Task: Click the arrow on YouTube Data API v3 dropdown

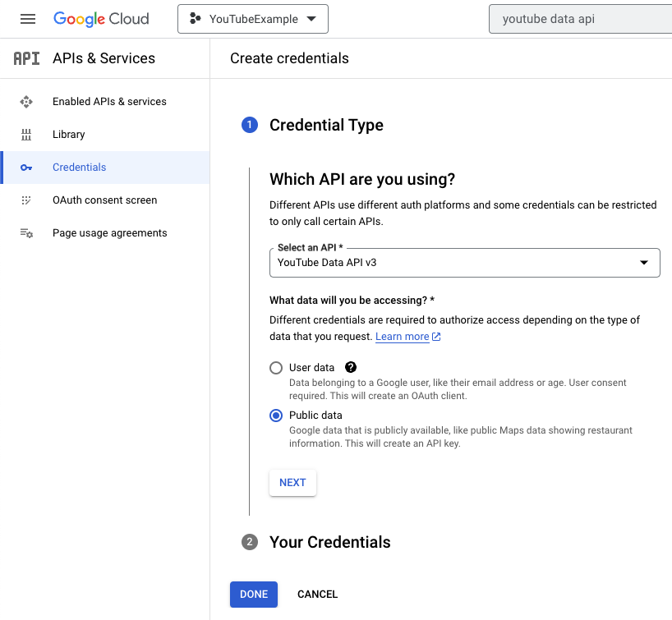Action: (x=644, y=263)
